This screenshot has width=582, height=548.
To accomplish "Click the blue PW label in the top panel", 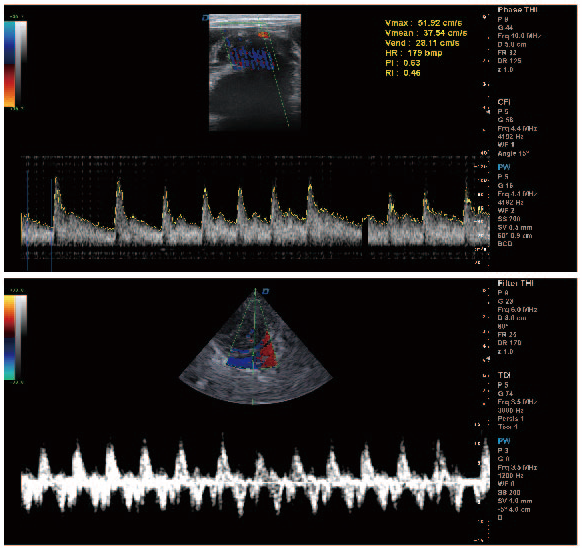I will 504,167.
